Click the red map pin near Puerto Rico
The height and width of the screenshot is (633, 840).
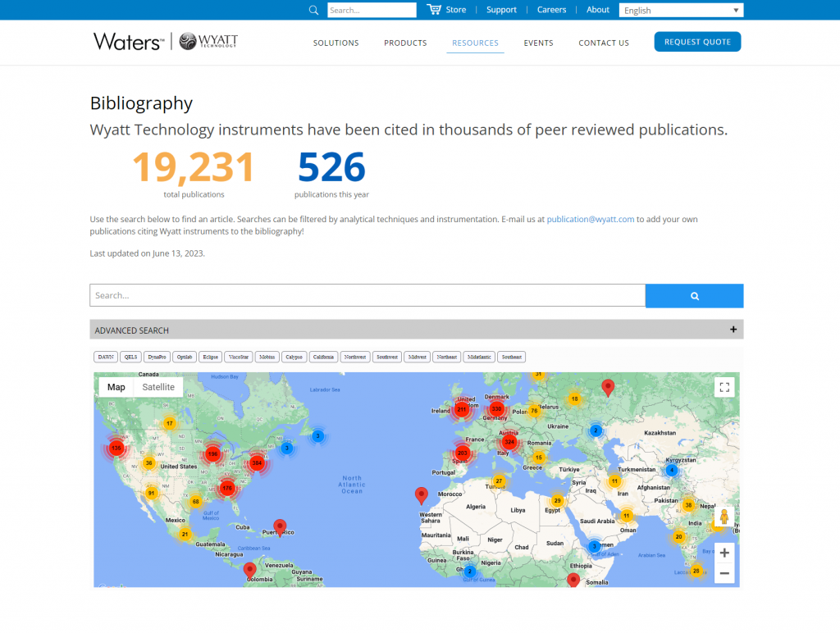280,526
